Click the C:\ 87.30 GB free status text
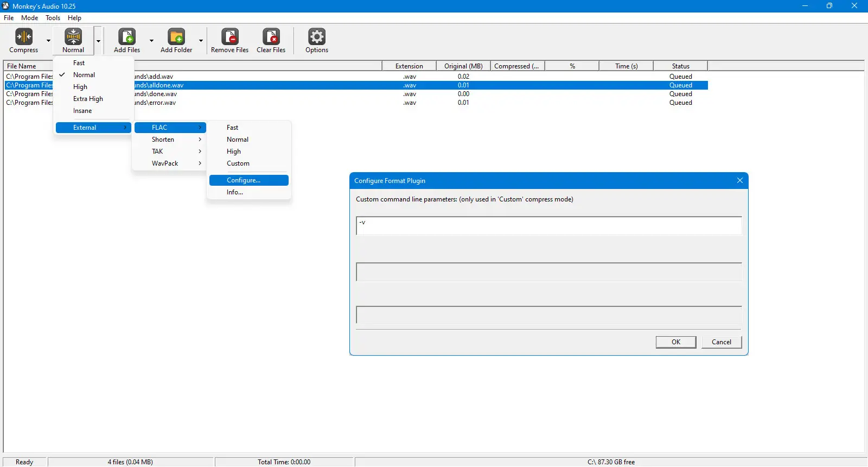Viewport: 868px width, 467px height. point(611,462)
